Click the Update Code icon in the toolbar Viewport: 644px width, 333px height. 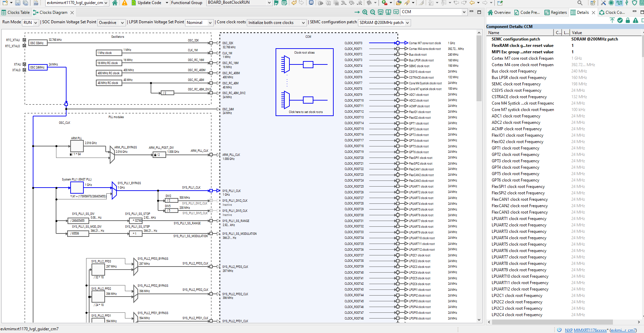[134, 3]
